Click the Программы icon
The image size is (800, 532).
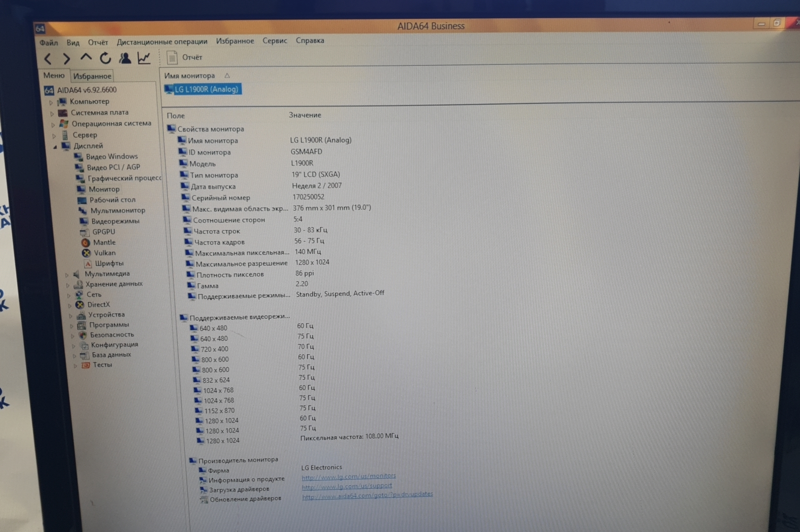(x=82, y=325)
